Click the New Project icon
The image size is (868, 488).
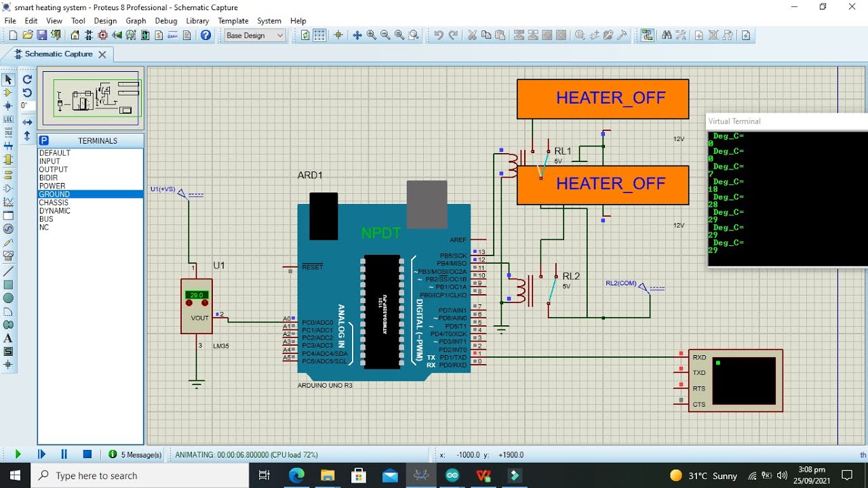12,35
